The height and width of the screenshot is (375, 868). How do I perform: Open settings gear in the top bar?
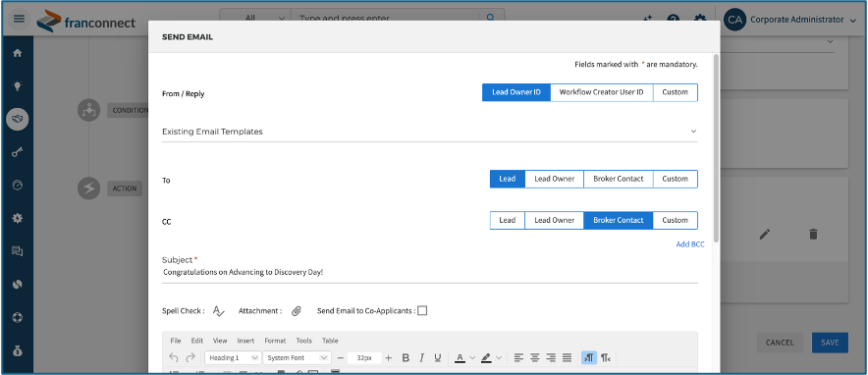[700, 20]
